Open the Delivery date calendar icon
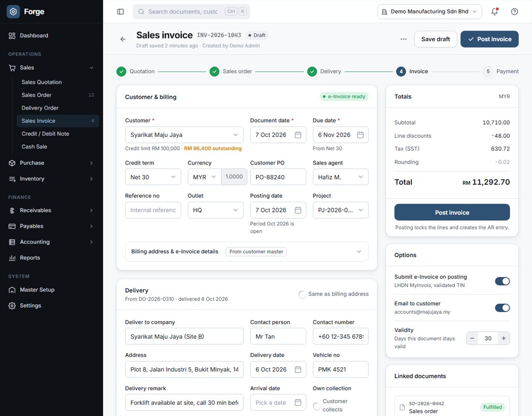This screenshot has width=532, height=416. tap(298, 369)
